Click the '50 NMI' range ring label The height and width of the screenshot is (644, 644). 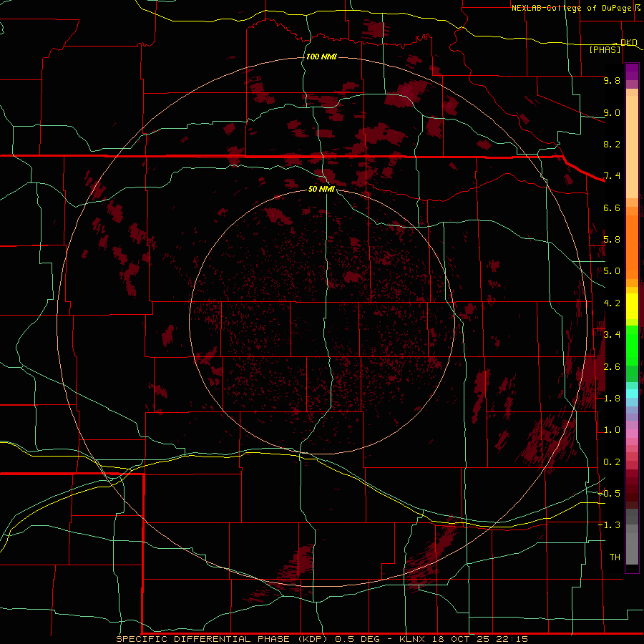(321, 189)
